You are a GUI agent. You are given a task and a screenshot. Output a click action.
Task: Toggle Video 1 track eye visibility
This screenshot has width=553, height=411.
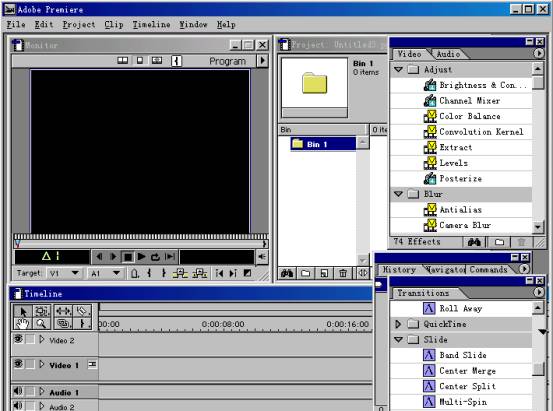[x=18, y=363]
